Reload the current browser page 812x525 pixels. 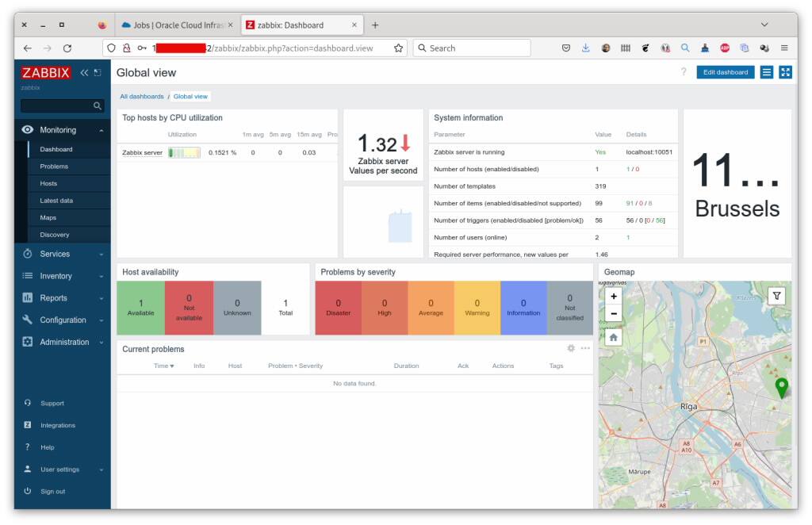point(67,48)
